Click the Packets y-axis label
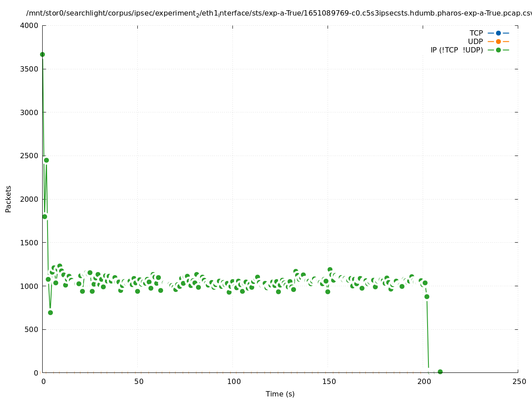 point(8,199)
